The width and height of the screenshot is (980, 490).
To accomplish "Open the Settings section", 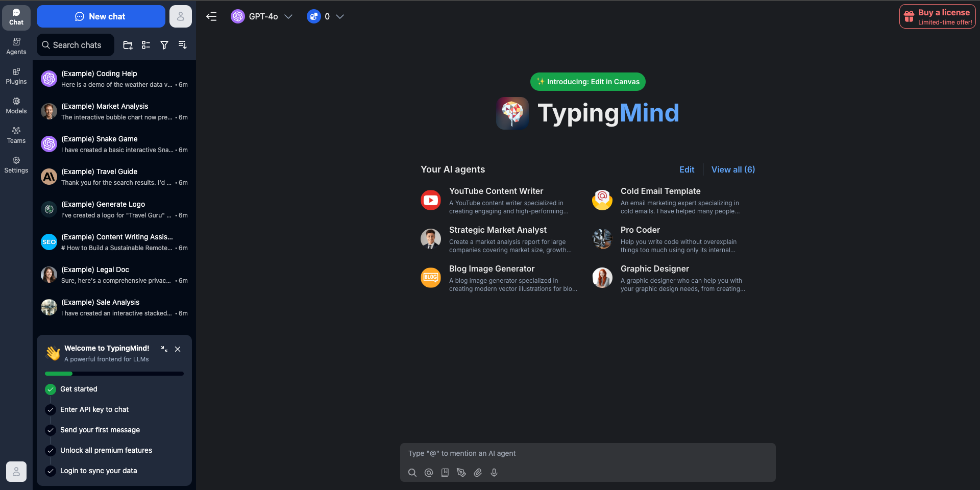I will coord(16,165).
